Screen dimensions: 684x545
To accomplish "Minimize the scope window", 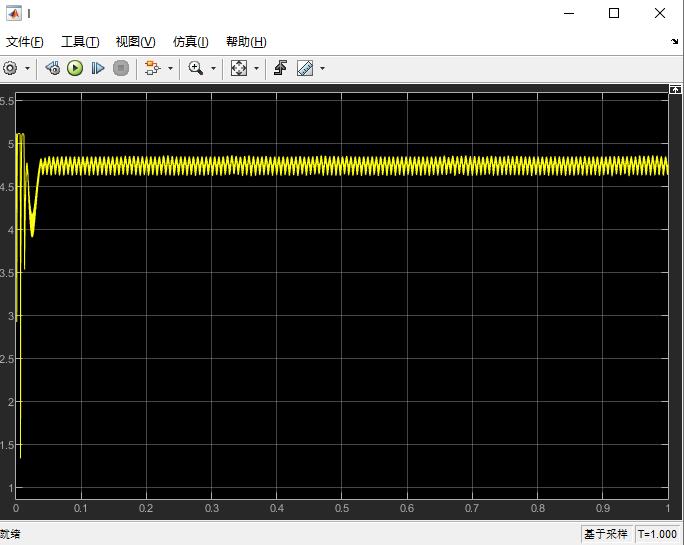I will (569, 14).
